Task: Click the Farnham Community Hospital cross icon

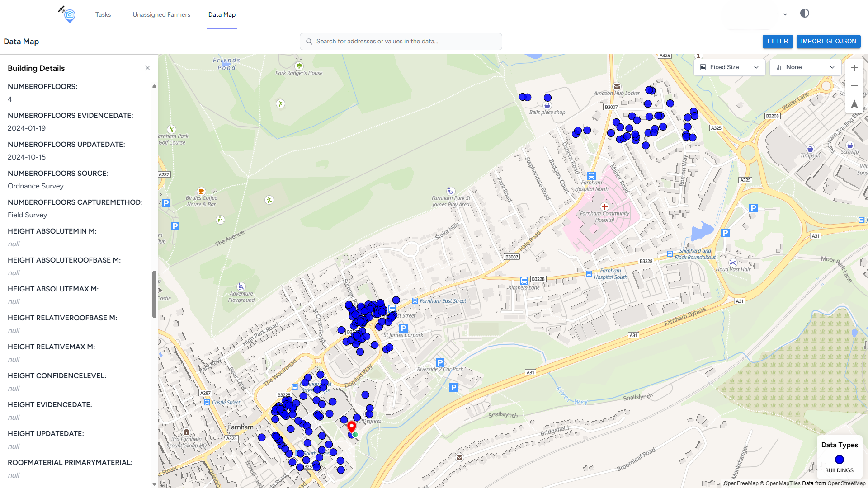Action: tap(604, 206)
